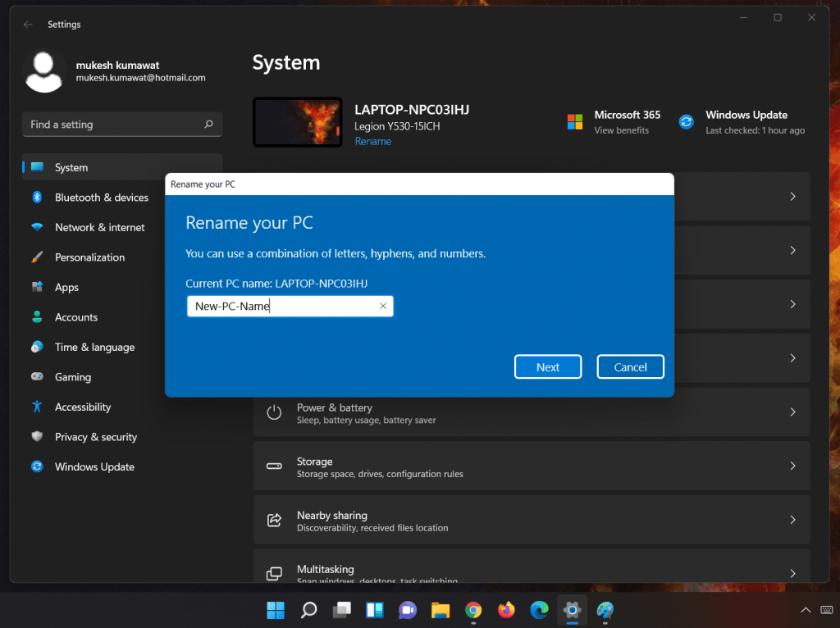Launch Firefox from taskbar
Image resolution: width=840 pixels, height=628 pixels.
506,610
